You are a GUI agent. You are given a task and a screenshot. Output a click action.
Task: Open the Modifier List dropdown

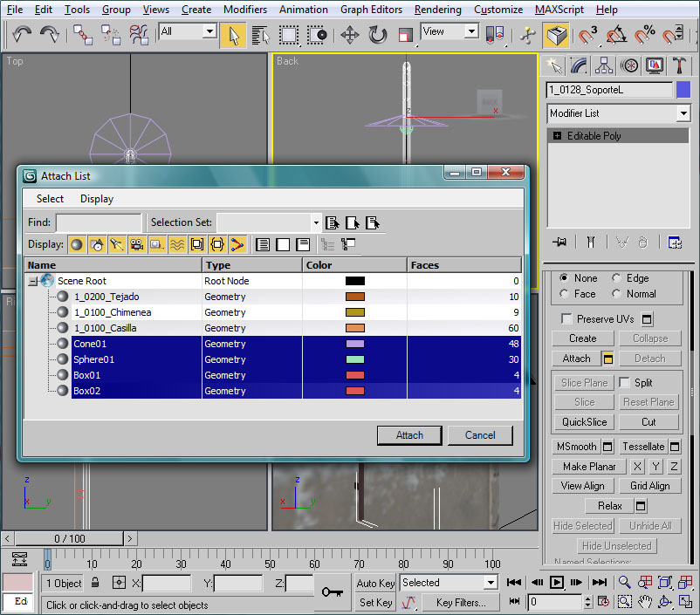coord(683,113)
